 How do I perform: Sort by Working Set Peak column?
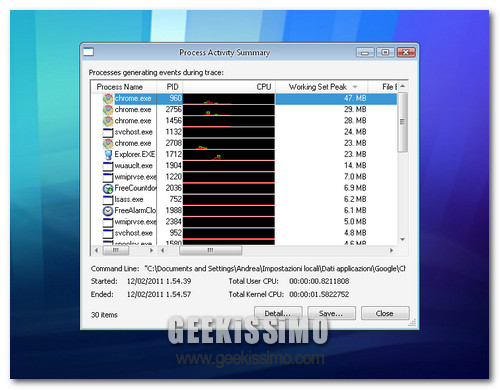point(321,87)
